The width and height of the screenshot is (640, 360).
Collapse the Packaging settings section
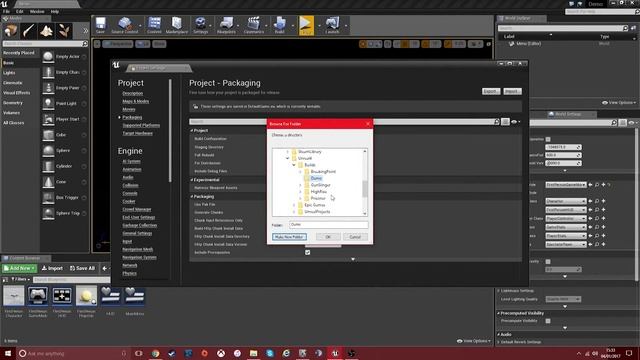(191, 197)
